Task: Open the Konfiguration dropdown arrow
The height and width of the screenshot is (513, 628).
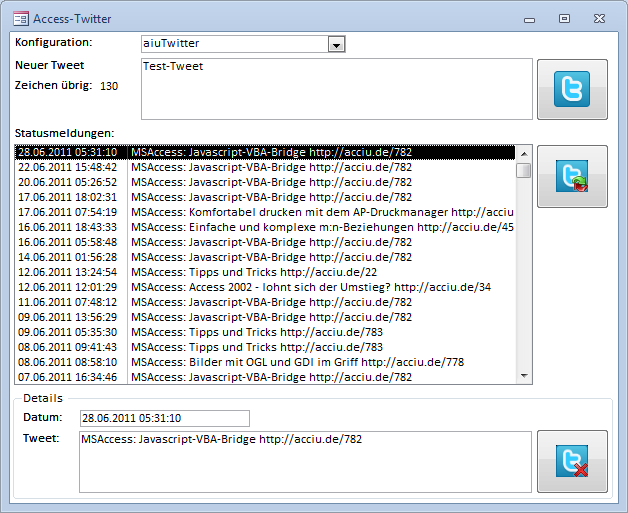Action: [x=337, y=44]
